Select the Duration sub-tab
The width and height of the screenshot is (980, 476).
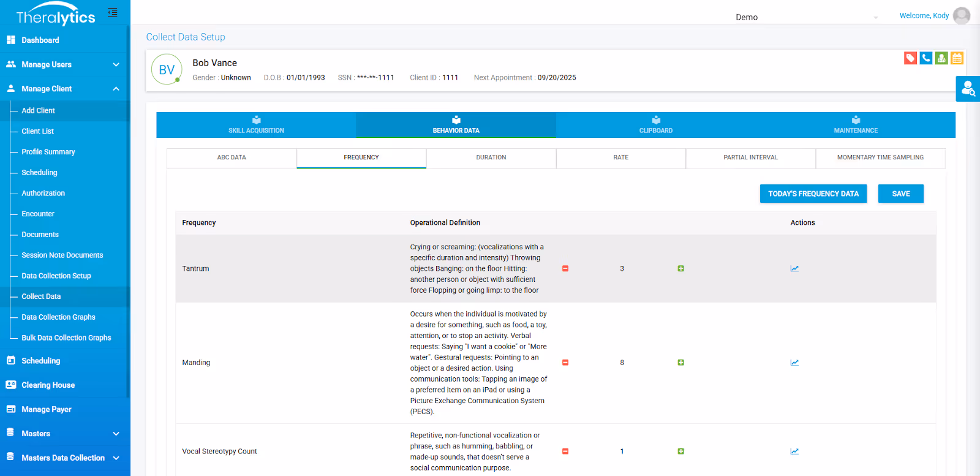(491, 157)
